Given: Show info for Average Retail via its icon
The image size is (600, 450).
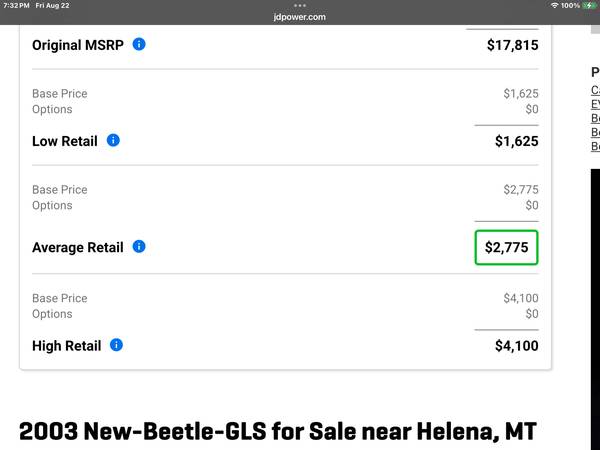Looking at the screenshot, I should [x=139, y=246].
